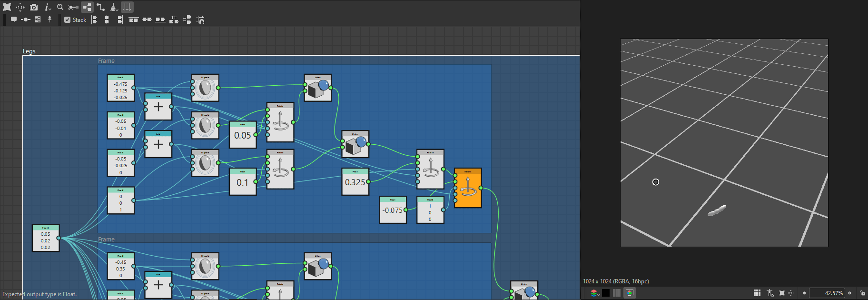The height and width of the screenshot is (300, 868).
Task: Align selected nodes to horizontal middle
Action: (147, 20)
